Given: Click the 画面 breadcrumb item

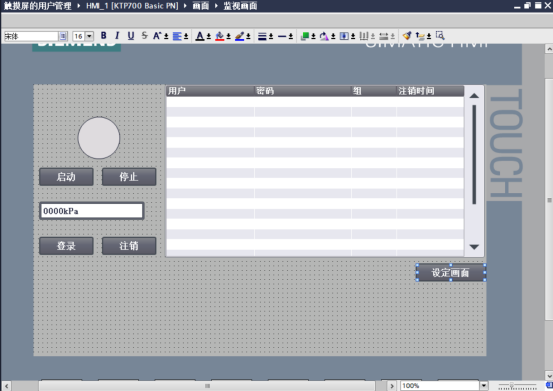Looking at the screenshot, I should click(x=201, y=6).
